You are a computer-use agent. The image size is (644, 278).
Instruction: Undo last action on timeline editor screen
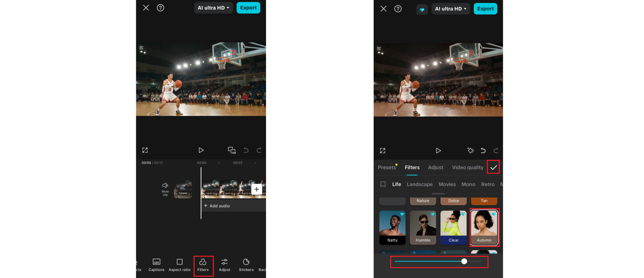[246, 150]
